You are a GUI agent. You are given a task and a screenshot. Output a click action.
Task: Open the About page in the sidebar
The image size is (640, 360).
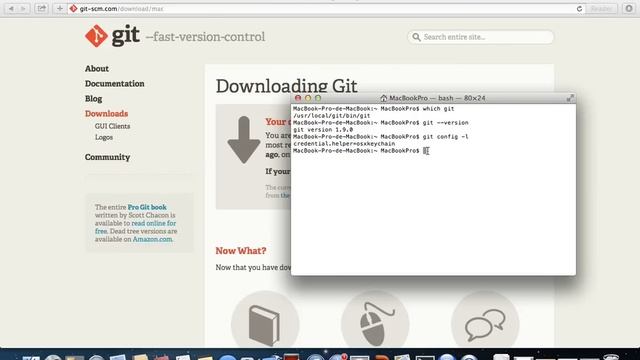97,69
